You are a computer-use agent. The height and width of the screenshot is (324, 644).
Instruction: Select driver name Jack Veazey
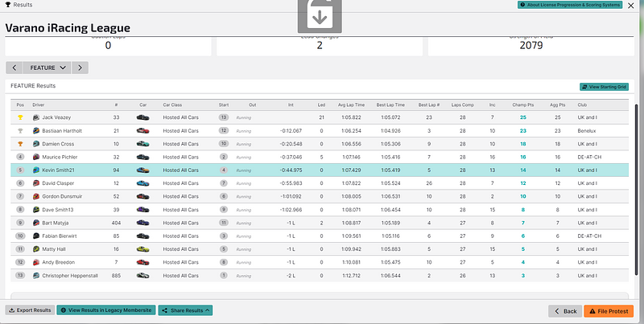tap(56, 117)
